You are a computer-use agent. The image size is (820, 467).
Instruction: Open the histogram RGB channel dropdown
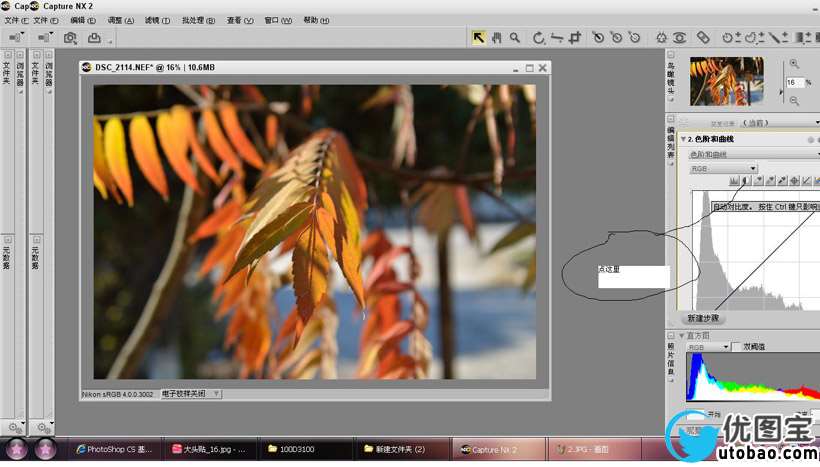click(x=708, y=347)
